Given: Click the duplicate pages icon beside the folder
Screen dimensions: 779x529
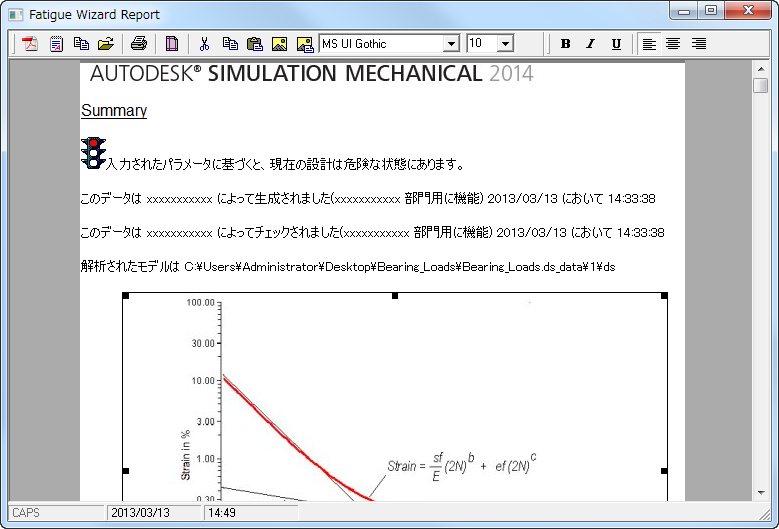Looking at the screenshot, I should point(81,44).
